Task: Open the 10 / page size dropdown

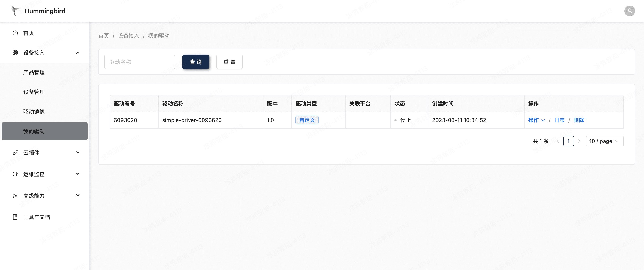Action: click(x=604, y=141)
